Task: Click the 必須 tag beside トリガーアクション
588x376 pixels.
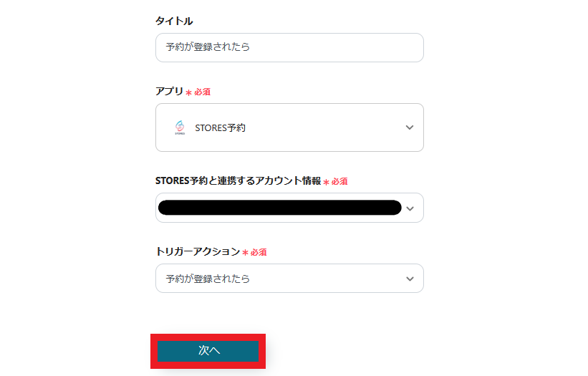Action: [259, 252]
